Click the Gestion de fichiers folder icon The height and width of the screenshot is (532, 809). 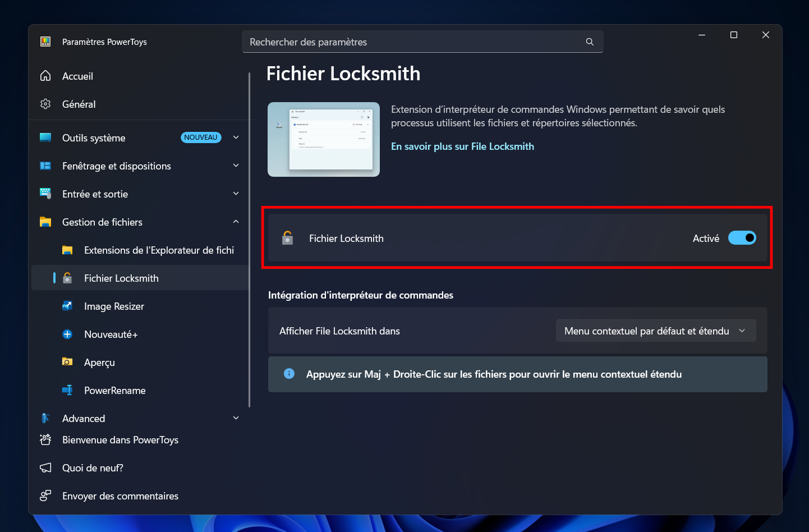pyautogui.click(x=45, y=222)
